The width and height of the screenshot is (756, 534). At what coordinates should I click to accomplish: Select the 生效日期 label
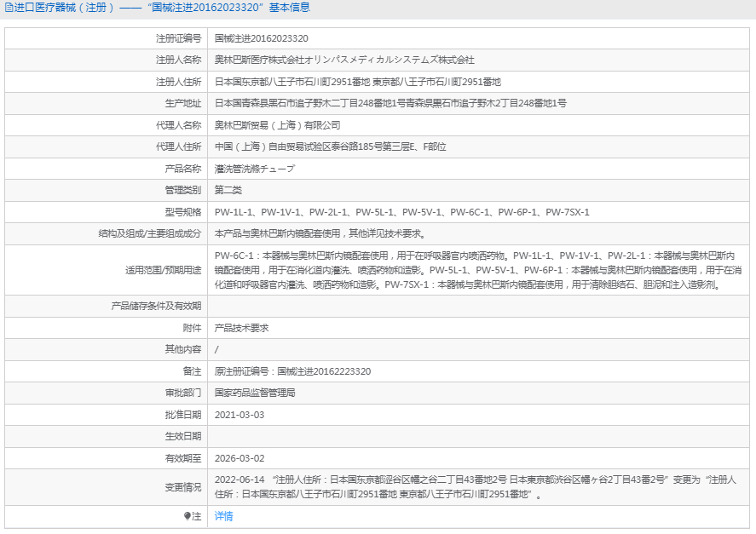click(x=183, y=436)
